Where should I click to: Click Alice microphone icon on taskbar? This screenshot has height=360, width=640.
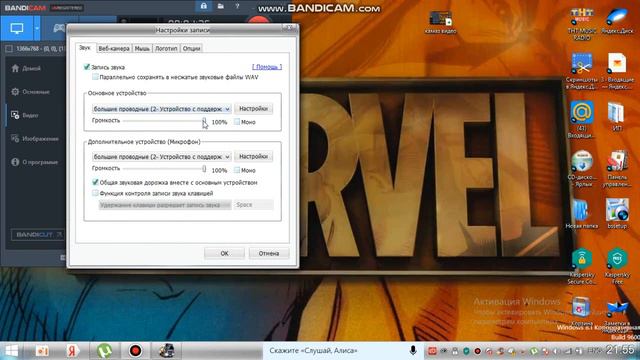click(413, 350)
